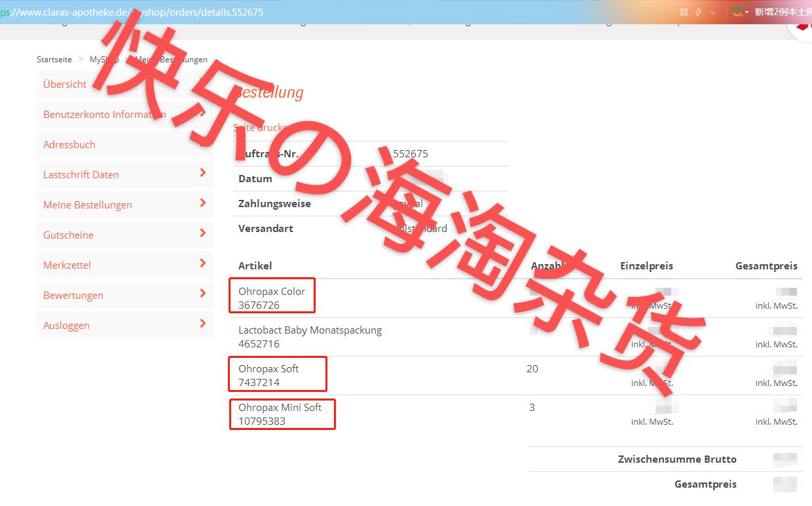Click article number 3676726

259,305
